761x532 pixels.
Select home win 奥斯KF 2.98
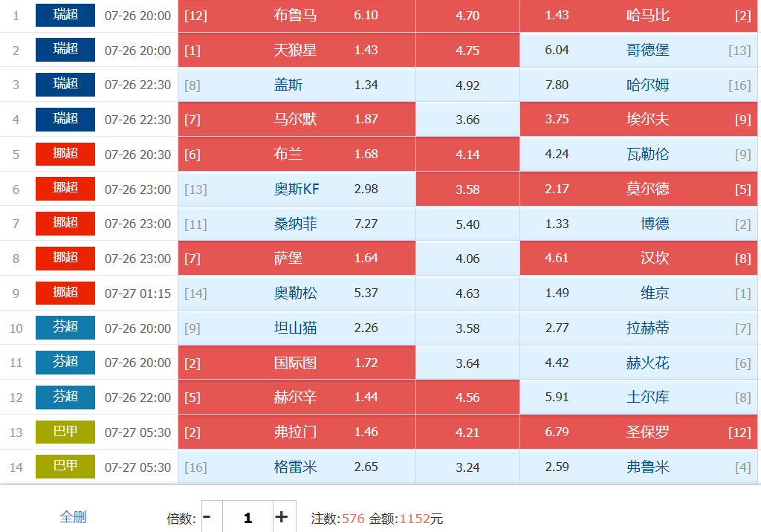pos(297,189)
